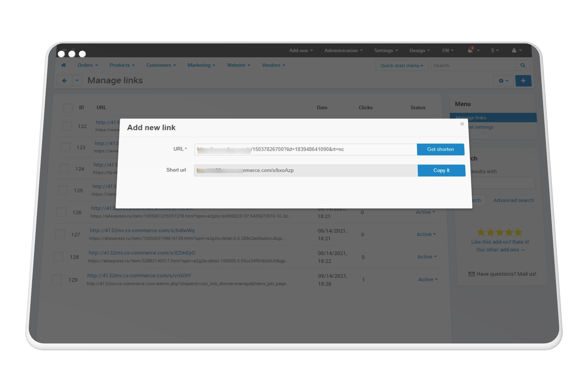Check the checkbox for row 127
This screenshot has height=392, width=588.
pyautogui.click(x=60, y=234)
